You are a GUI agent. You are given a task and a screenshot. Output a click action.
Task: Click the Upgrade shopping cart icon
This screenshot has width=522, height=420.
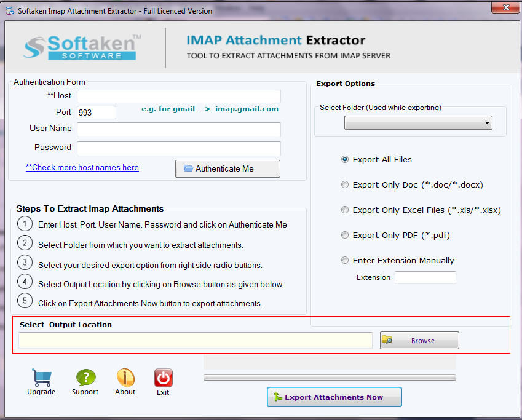(42, 378)
